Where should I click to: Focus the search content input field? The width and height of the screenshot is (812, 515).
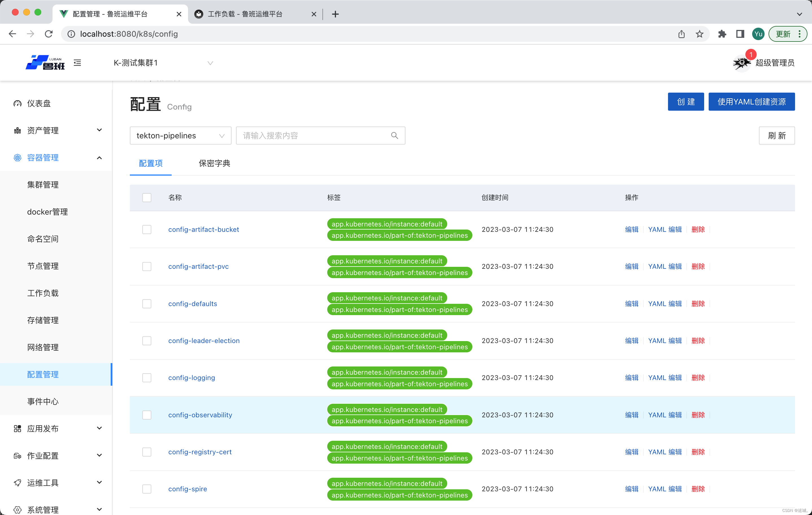pyautogui.click(x=314, y=136)
